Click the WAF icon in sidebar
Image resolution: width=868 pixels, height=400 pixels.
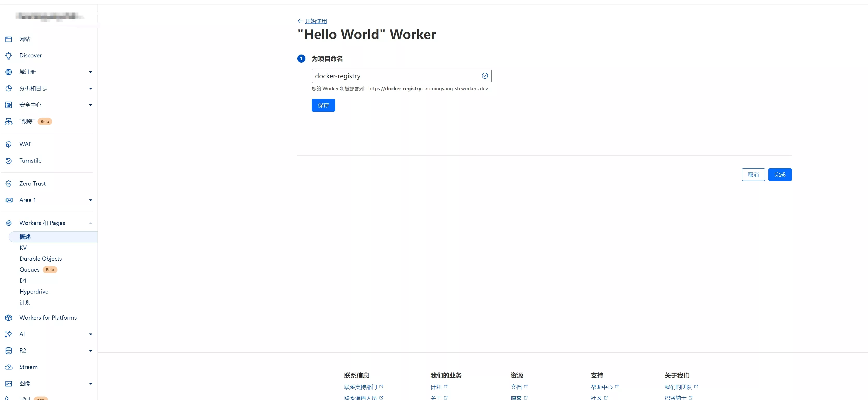coord(8,144)
